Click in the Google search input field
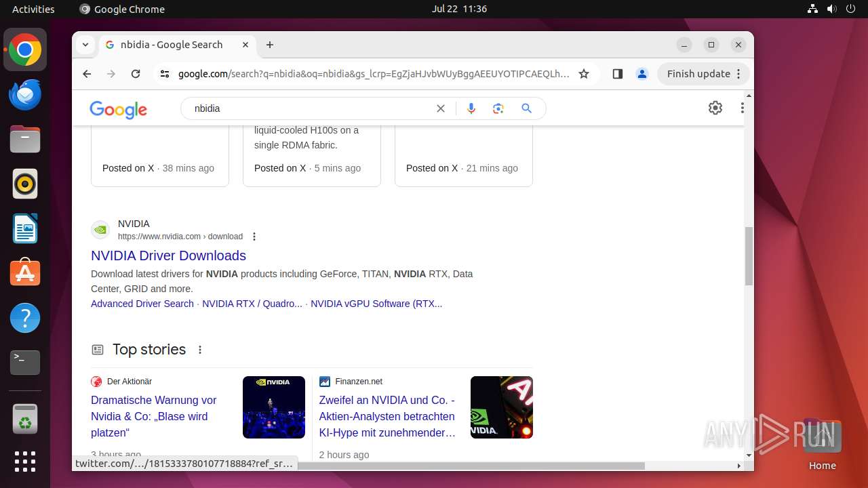 (x=312, y=108)
